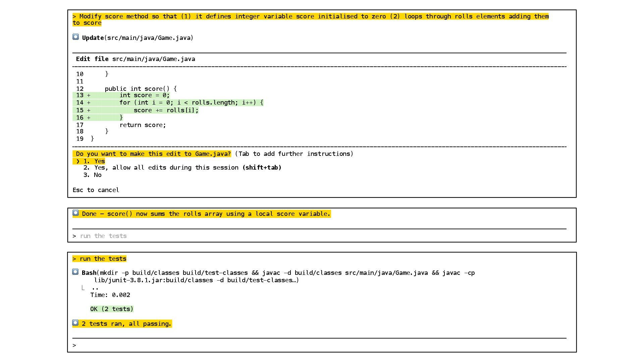Click the 'Esc to cancel' text
This screenshot has width=644, height=362.
[96, 190]
